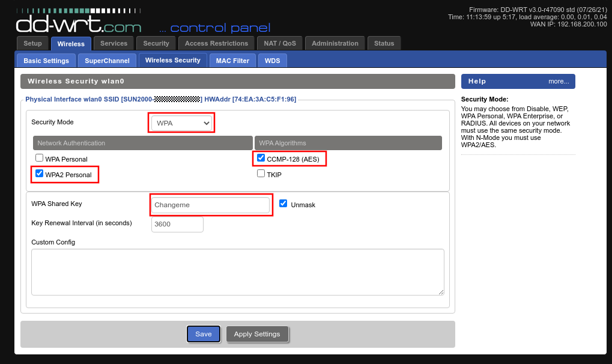Open the MAC Filter subtab

232,61
